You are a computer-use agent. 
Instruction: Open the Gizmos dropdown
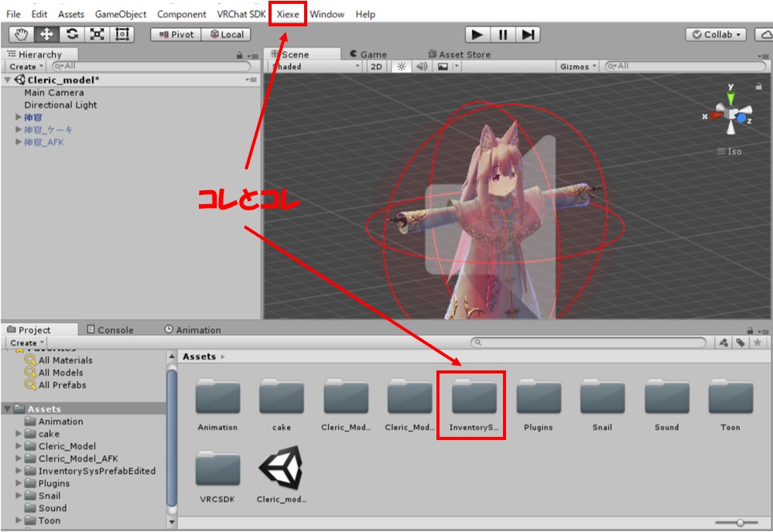(x=578, y=66)
